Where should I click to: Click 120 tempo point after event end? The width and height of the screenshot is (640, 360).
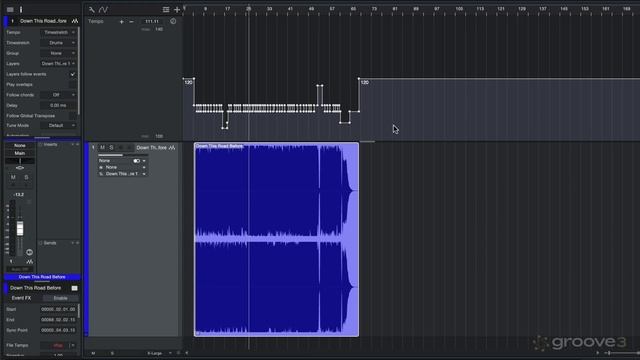click(359, 78)
